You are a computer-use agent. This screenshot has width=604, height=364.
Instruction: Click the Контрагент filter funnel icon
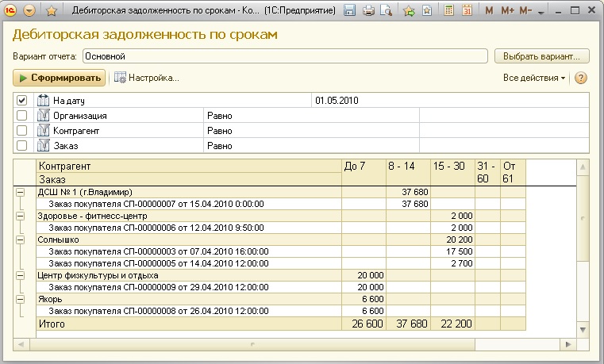tap(43, 130)
